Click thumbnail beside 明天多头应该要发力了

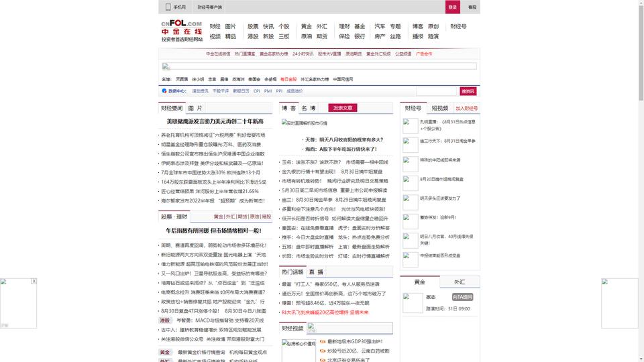click(x=411, y=202)
